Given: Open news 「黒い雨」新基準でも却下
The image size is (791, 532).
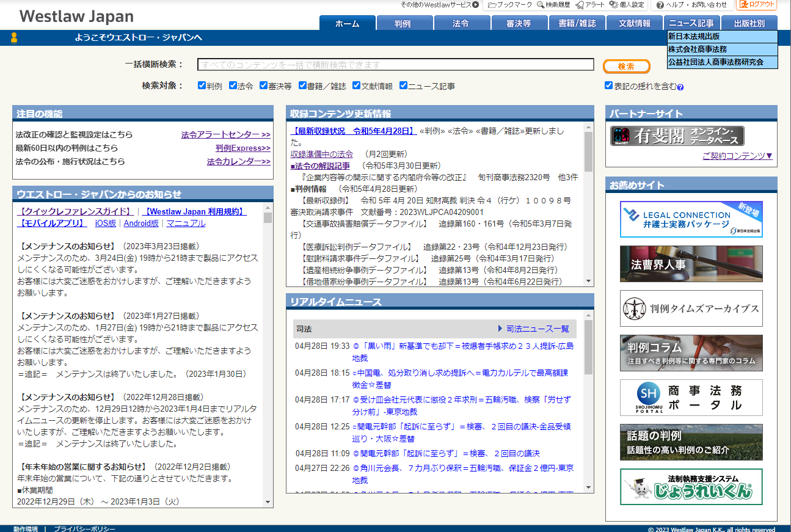Looking at the screenshot, I should [463, 352].
